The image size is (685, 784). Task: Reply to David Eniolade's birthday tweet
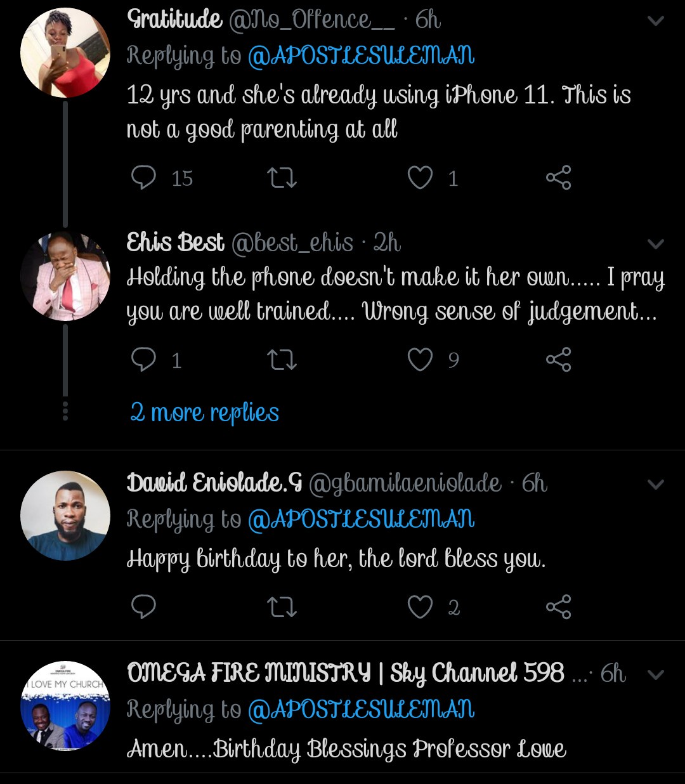(143, 607)
